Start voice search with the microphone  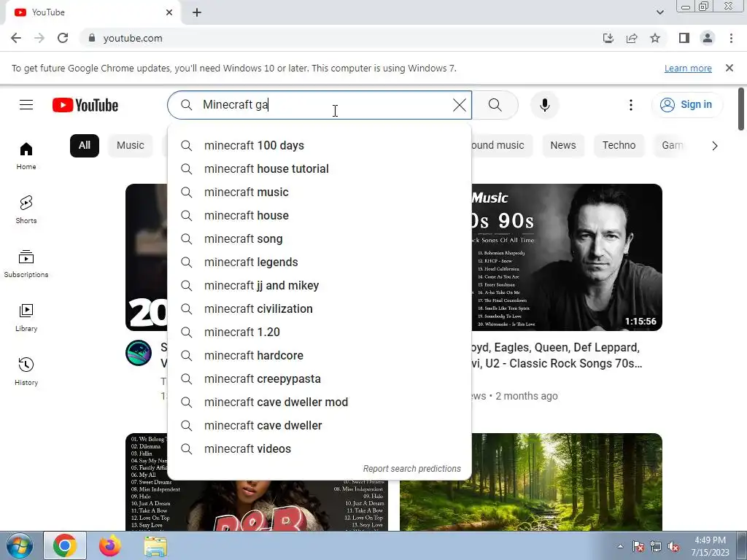click(544, 105)
